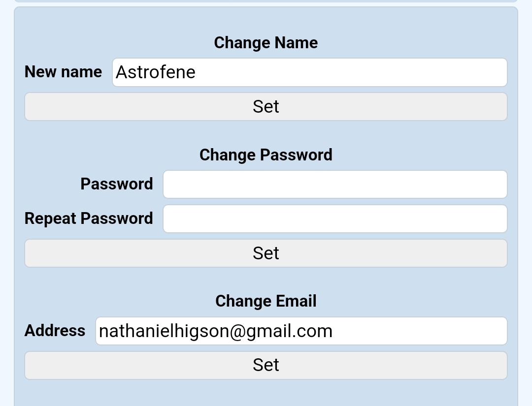Click the Change Name heading

coord(266,43)
